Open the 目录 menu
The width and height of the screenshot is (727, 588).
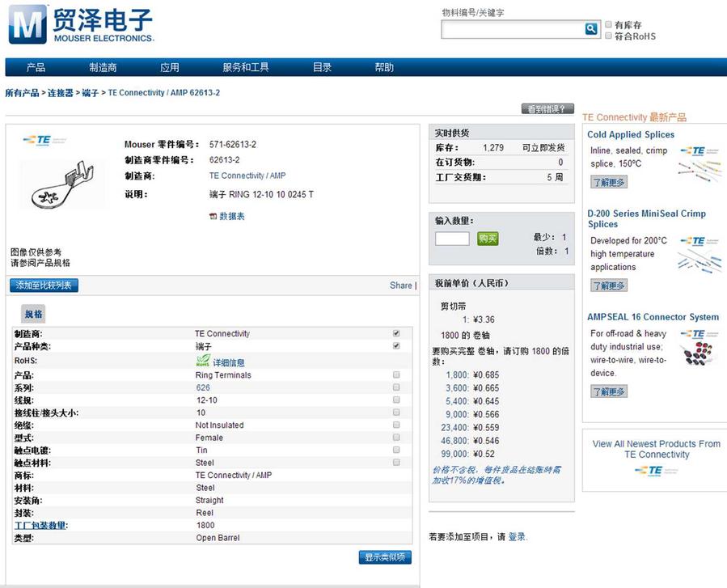coord(322,68)
